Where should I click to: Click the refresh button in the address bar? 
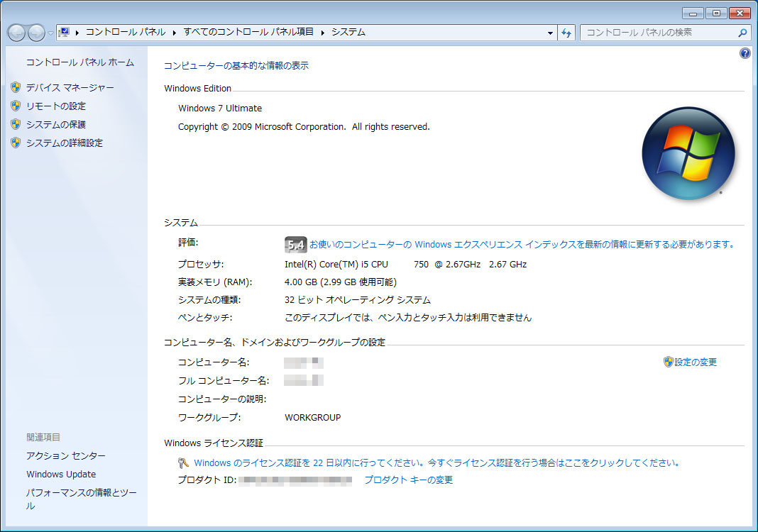(x=566, y=33)
